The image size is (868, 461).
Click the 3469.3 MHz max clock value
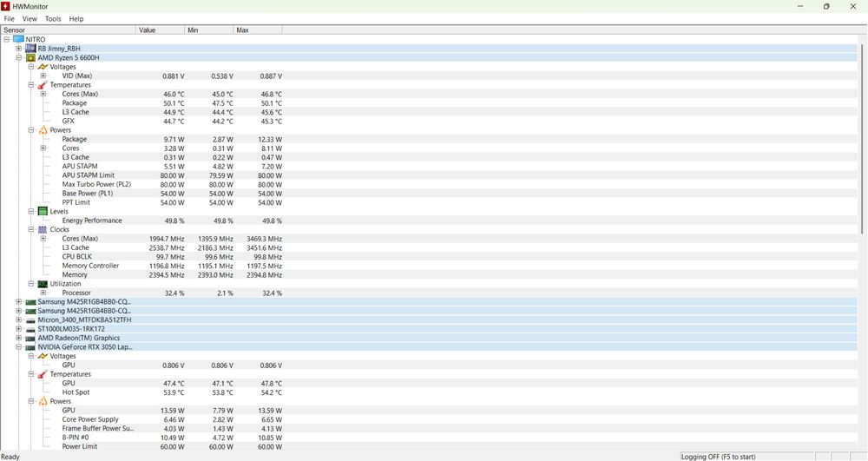[x=264, y=239]
